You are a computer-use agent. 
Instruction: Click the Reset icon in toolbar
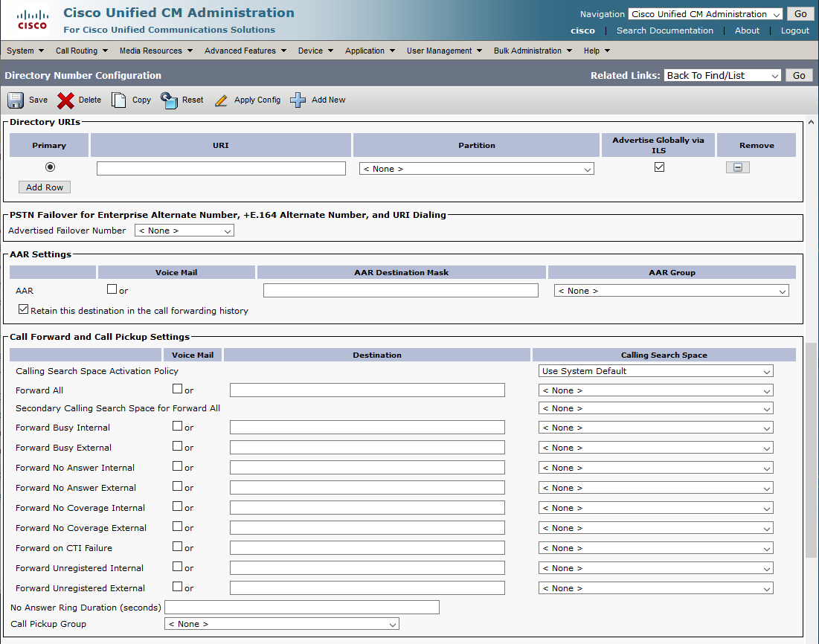[169, 100]
